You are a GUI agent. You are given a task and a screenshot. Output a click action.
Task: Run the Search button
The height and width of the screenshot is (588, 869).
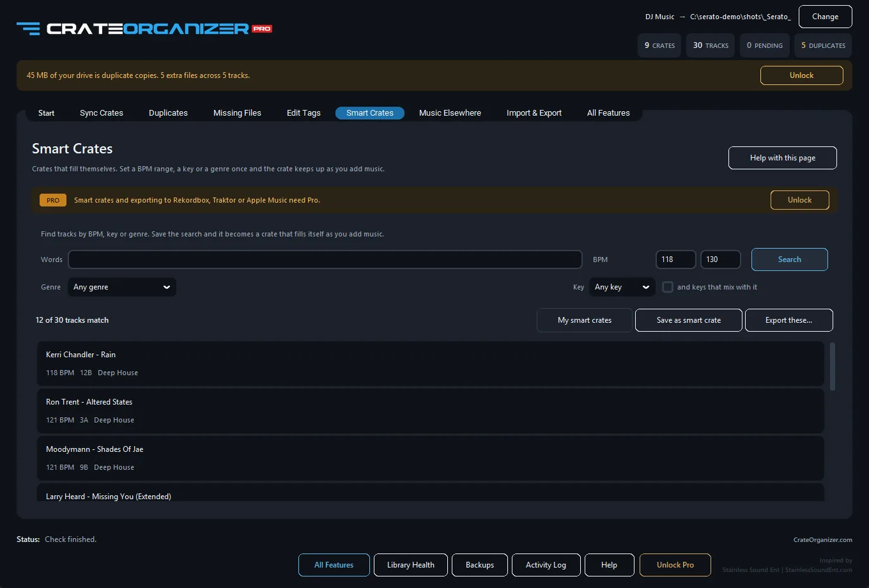[789, 259]
